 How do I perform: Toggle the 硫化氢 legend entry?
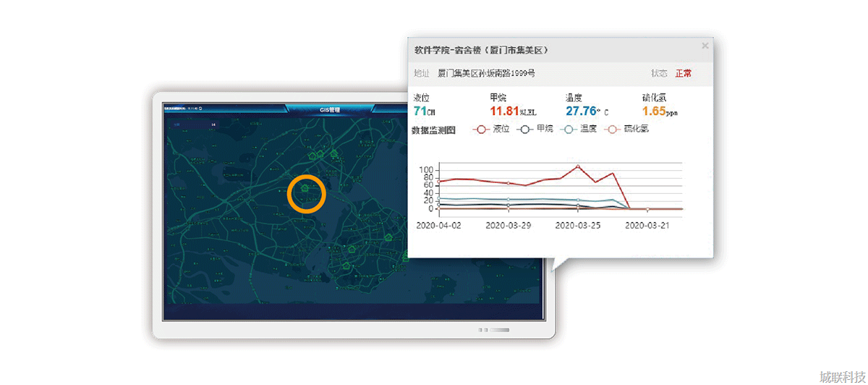626,129
